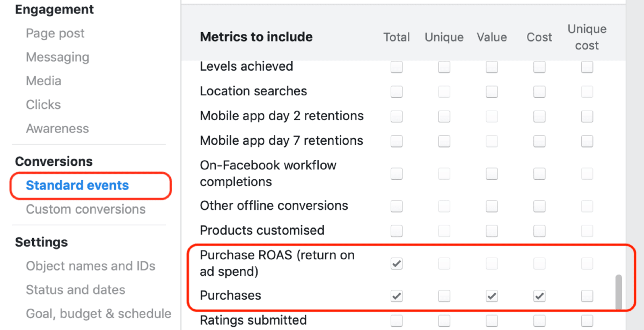Uncheck the Purchases Cost checkbox
Screen dimensions: 644x330
[x=539, y=296]
